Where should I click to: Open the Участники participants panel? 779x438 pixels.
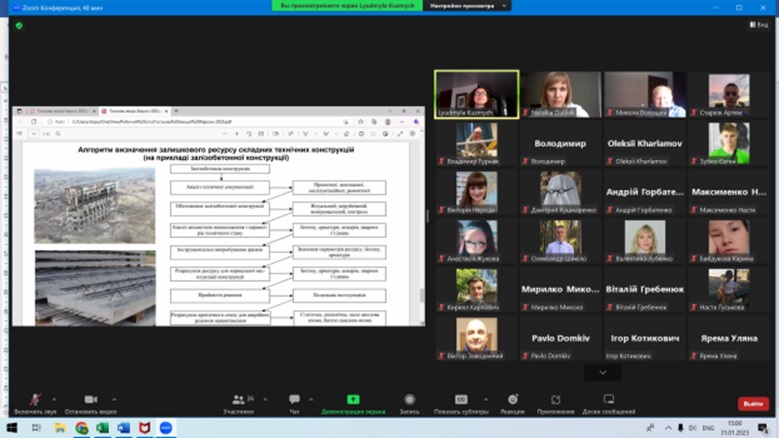coord(238,400)
